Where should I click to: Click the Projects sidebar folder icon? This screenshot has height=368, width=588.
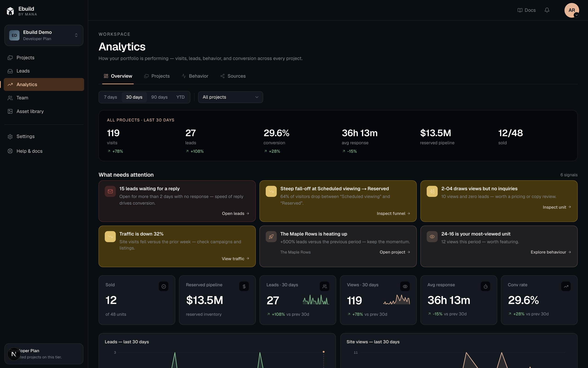pyautogui.click(x=10, y=58)
